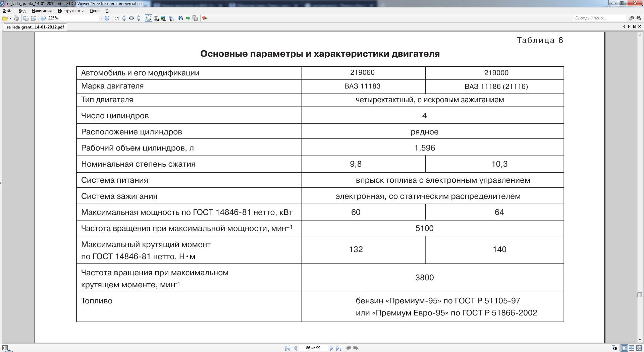Print the document using printer icon
The width and height of the screenshot is (644, 352).
17,18
